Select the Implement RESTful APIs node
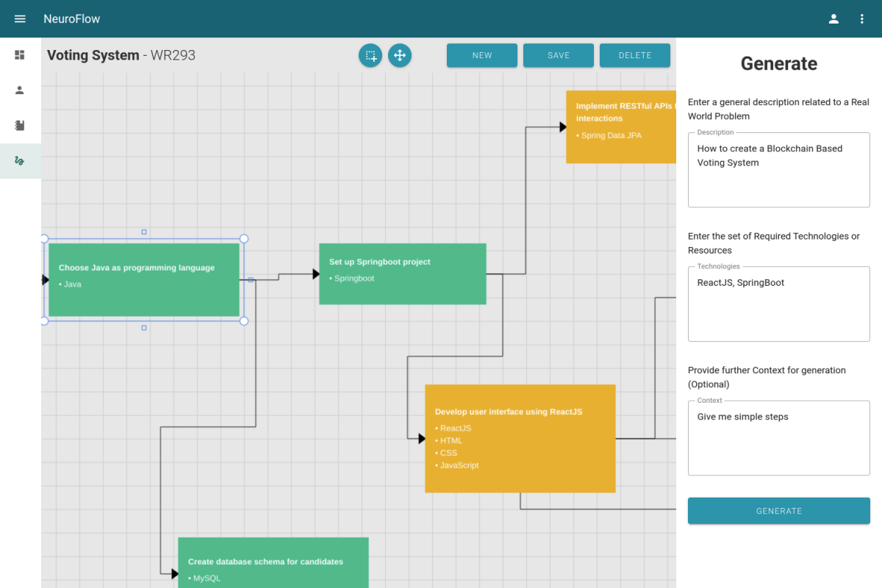 click(x=620, y=126)
